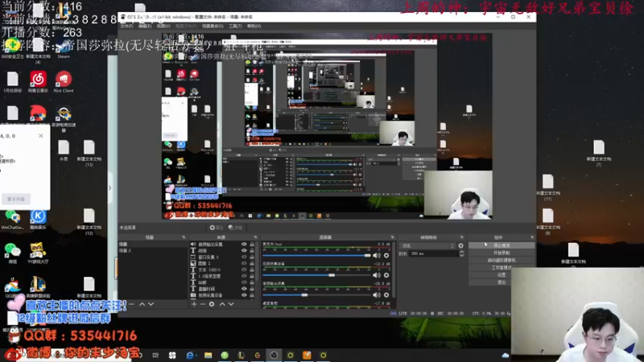Open the 文件(F) menu in OBS
The width and height of the screenshot is (644, 362).
point(126,26)
